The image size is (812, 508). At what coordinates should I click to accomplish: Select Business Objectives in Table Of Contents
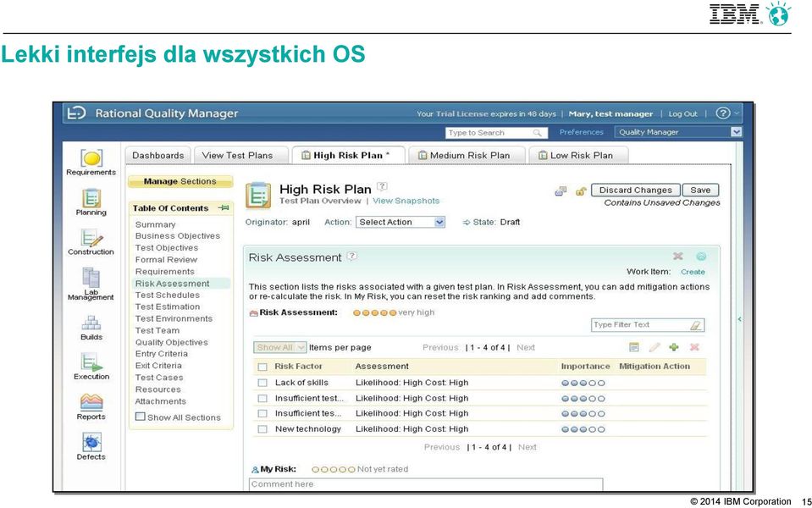pyautogui.click(x=178, y=236)
